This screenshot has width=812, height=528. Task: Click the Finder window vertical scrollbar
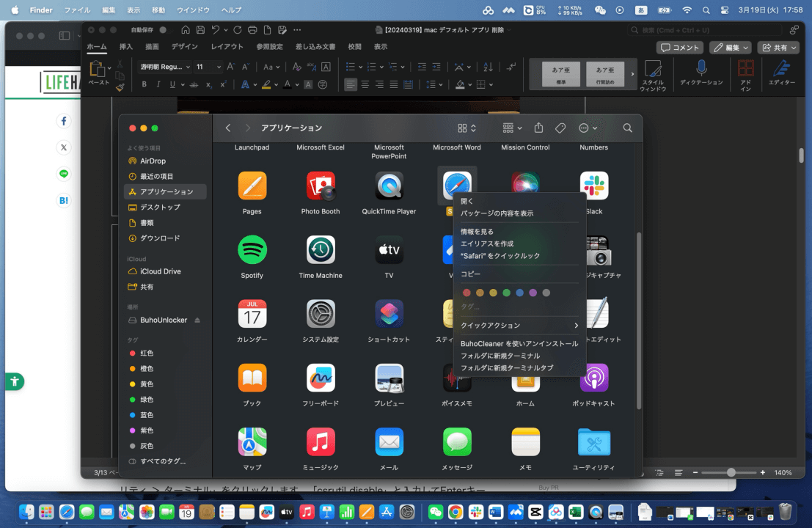639,321
